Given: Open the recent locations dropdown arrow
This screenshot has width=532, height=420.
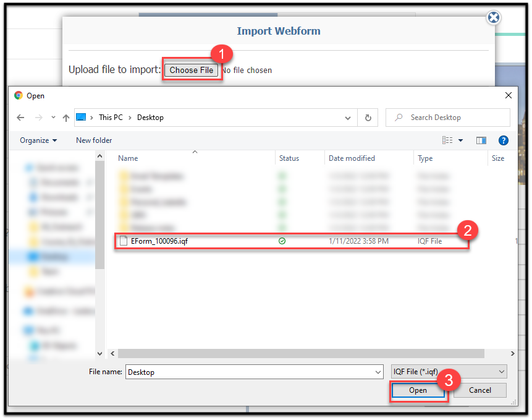Looking at the screenshot, I should [x=53, y=118].
